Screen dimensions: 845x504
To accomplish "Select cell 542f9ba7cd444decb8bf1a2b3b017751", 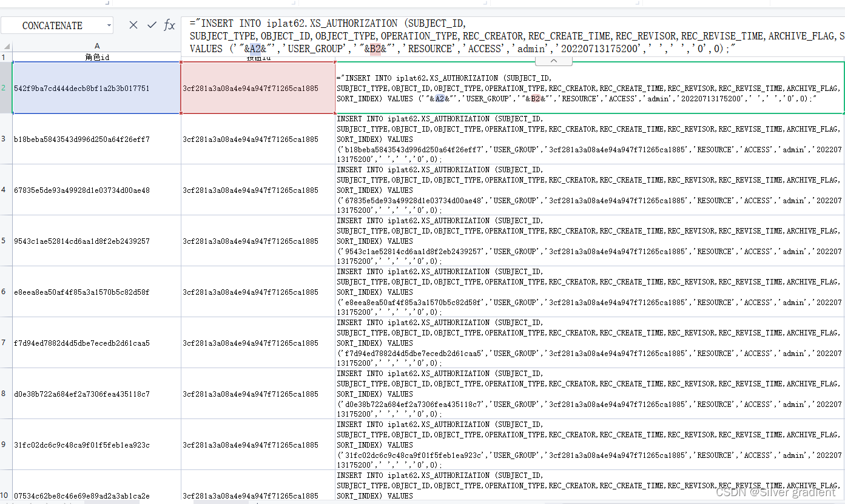I will [96, 88].
